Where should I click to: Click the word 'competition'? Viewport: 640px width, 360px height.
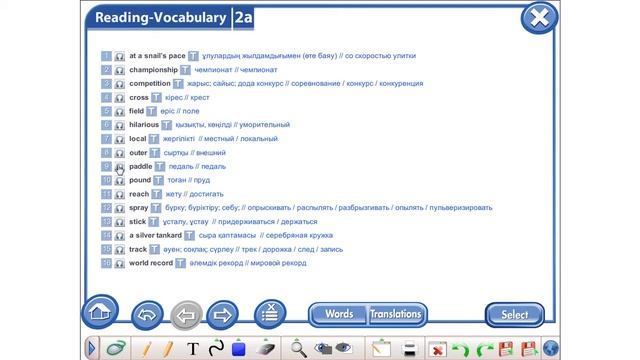tap(150, 83)
